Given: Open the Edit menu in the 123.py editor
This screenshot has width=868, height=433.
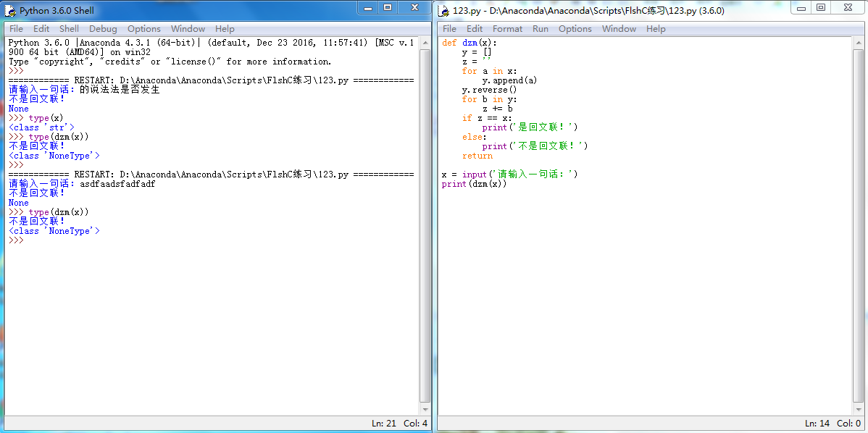Looking at the screenshot, I should [475, 29].
